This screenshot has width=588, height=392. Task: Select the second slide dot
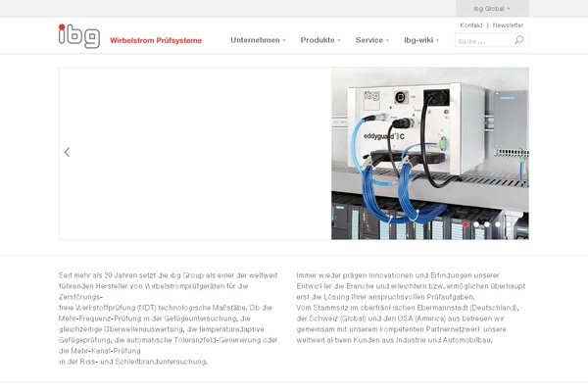[476, 224]
